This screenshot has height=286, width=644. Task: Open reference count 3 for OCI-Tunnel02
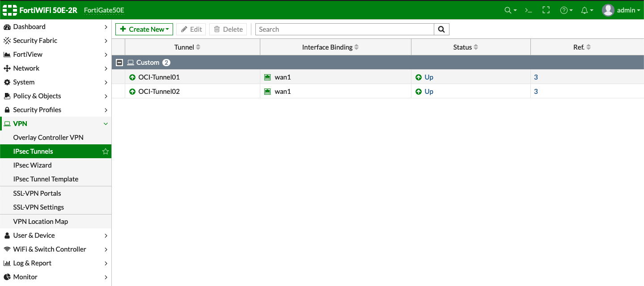click(536, 92)
